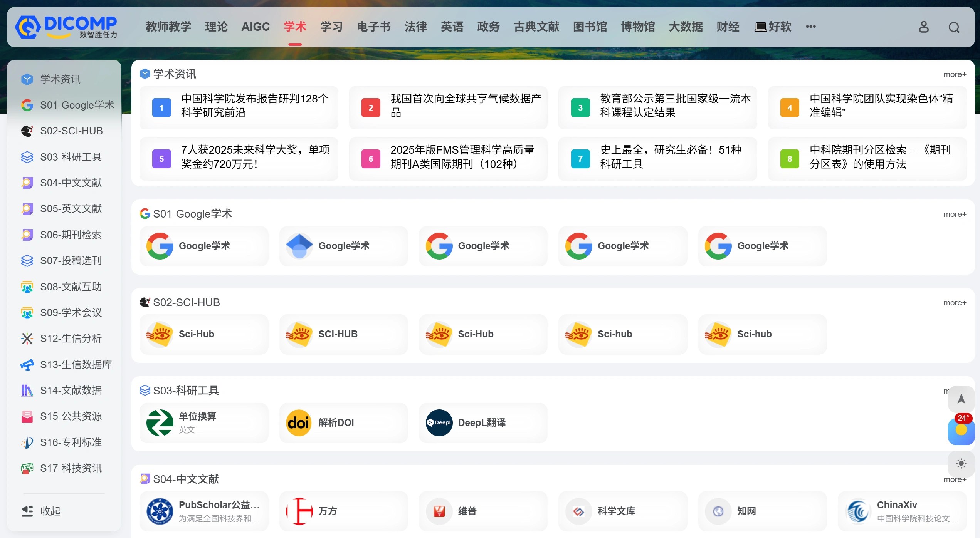
Task: Open the 好软 navigation tab
Action: 773,27
